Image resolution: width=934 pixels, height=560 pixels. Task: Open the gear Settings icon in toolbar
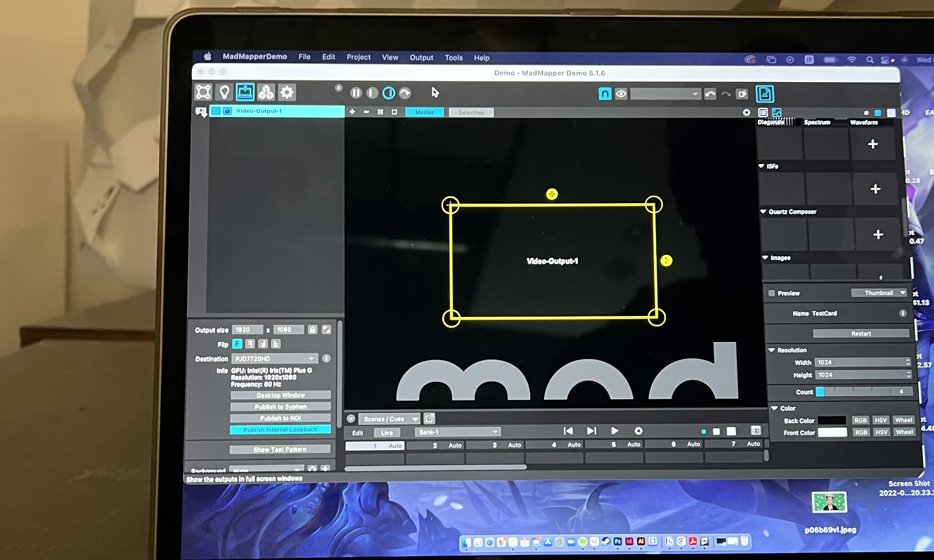coord(287,92)
